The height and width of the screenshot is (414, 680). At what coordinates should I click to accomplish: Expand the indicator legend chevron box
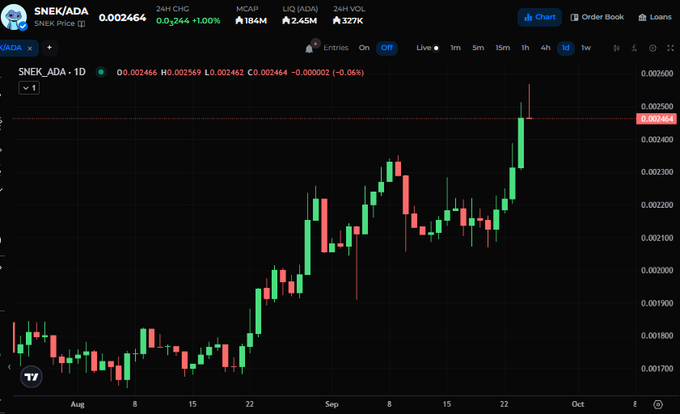pyautogui.click(x=29, y=88)
